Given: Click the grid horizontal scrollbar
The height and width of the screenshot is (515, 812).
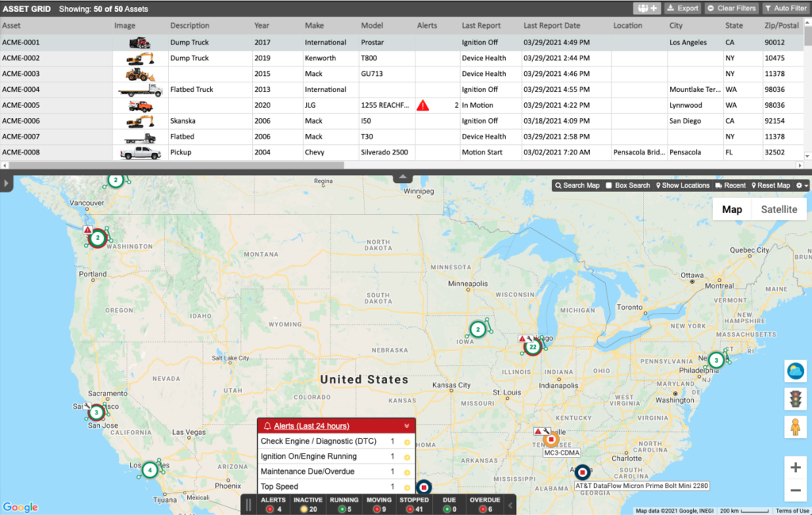Looking at the screenshot, I should tap(176, 165).
